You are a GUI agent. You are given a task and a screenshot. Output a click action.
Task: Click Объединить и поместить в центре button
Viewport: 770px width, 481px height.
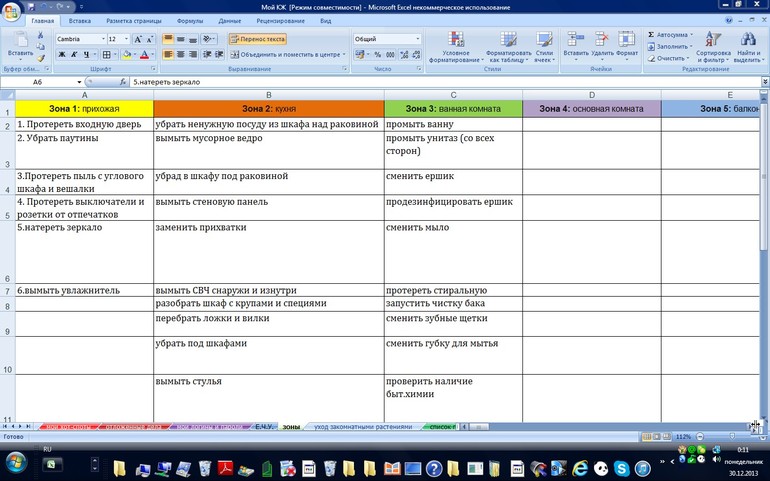pos(282,55)
